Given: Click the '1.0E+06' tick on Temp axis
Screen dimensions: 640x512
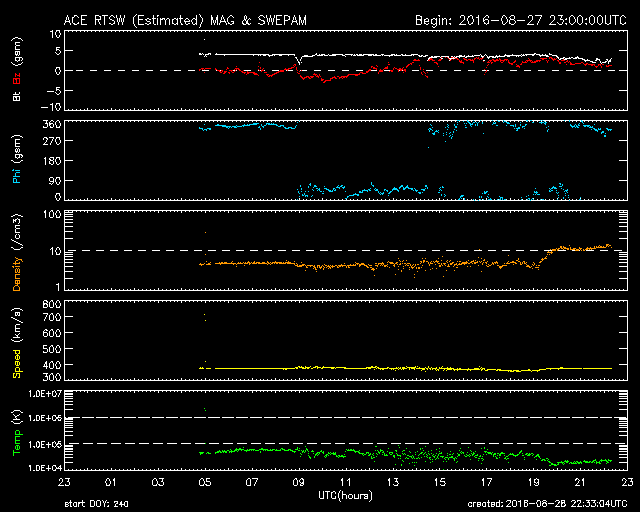Looking at the screenshot, I should tap(45, 419).
